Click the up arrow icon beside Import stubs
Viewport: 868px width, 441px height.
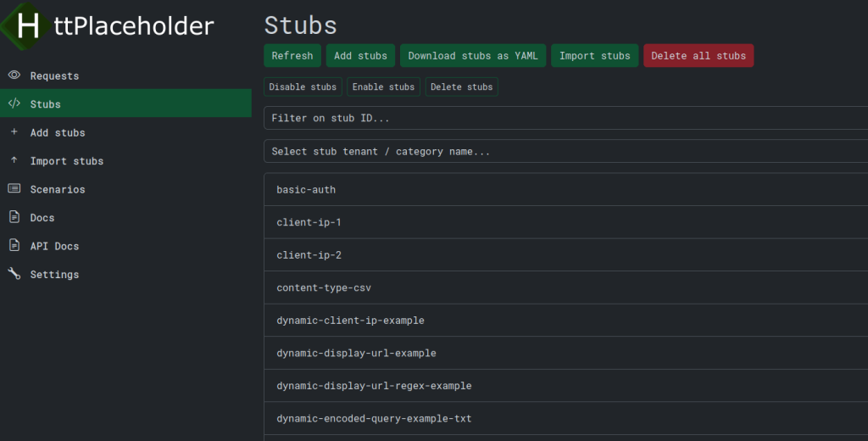tap(14, 160)
